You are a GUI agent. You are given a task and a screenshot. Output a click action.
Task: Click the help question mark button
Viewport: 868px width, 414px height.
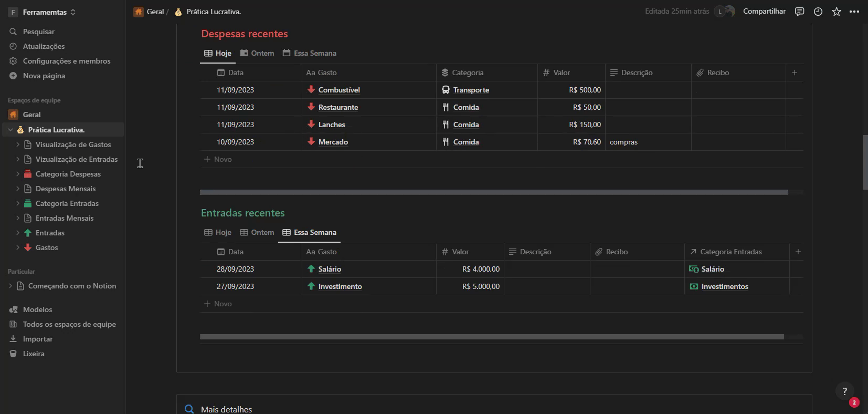(844, 391)
